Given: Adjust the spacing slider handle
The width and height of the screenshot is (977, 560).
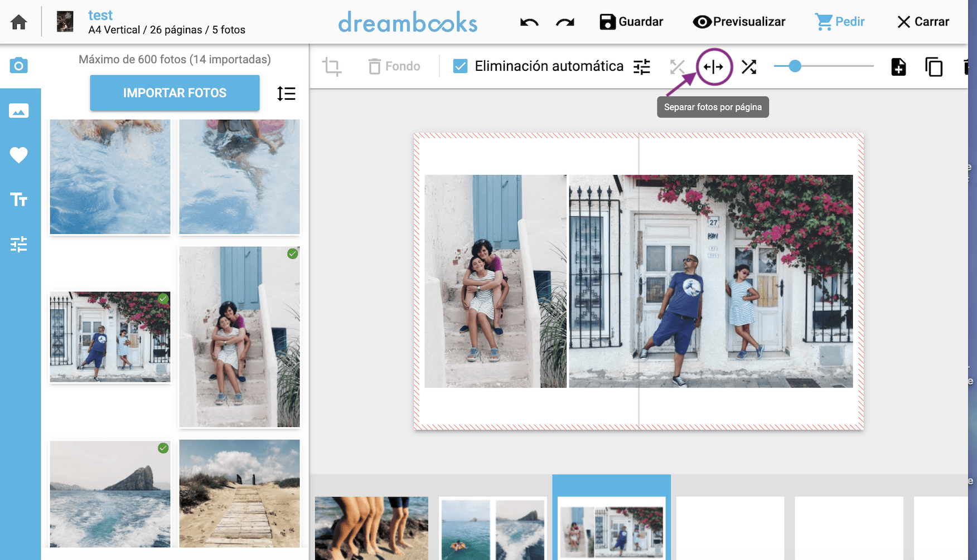Looking at the screenshot, I should click(795, 66).
